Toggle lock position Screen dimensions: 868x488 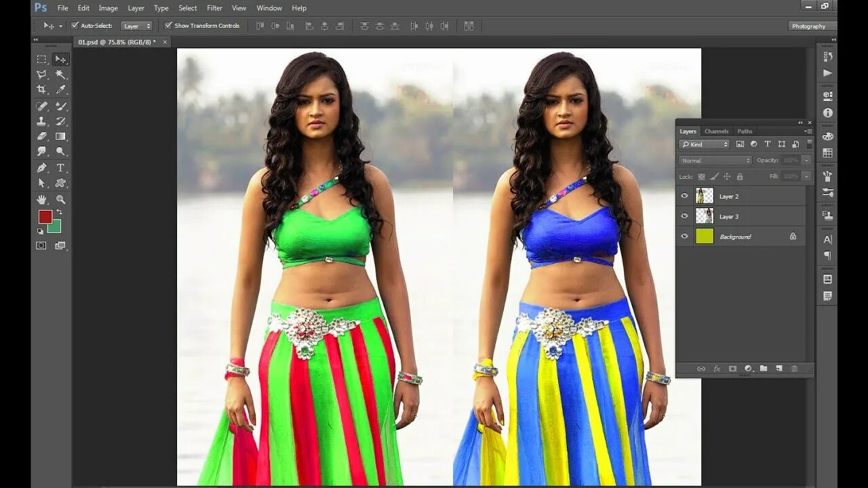point(727,176)
